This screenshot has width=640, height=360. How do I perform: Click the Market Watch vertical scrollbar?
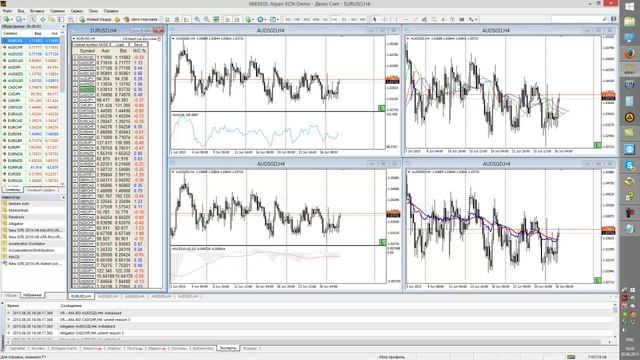pos(63,108)
